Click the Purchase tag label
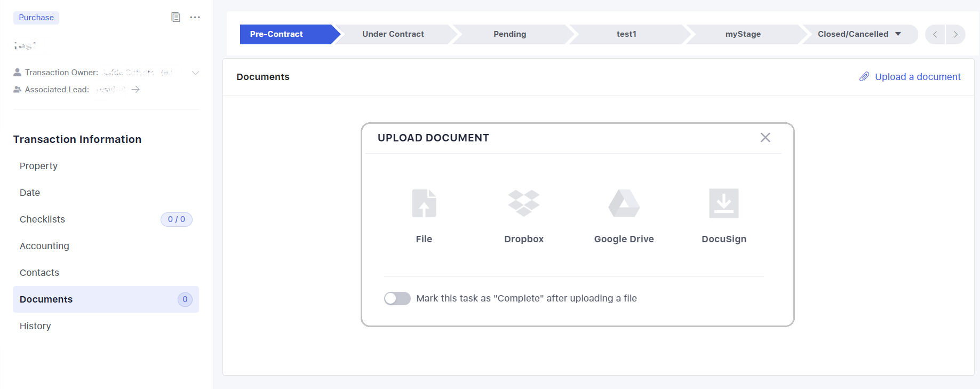Screen dimensions: 980x389 (x=36, y=18)
